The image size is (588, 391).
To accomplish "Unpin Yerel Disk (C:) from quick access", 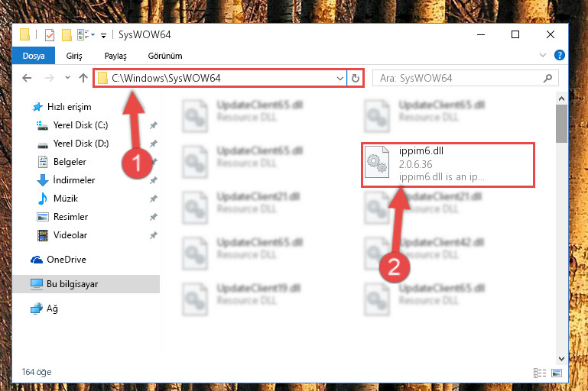I will (x=154, y=125).
